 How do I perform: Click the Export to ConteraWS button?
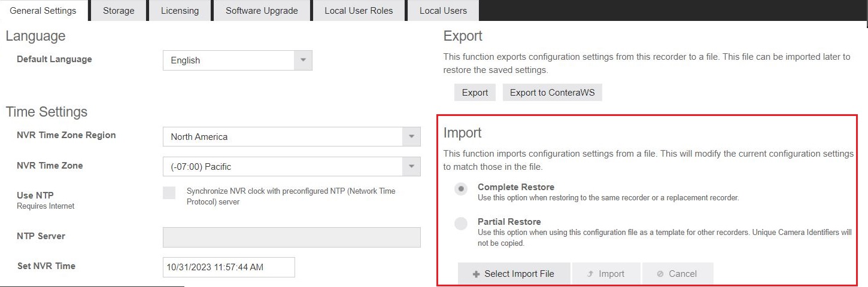coord(552,93)
